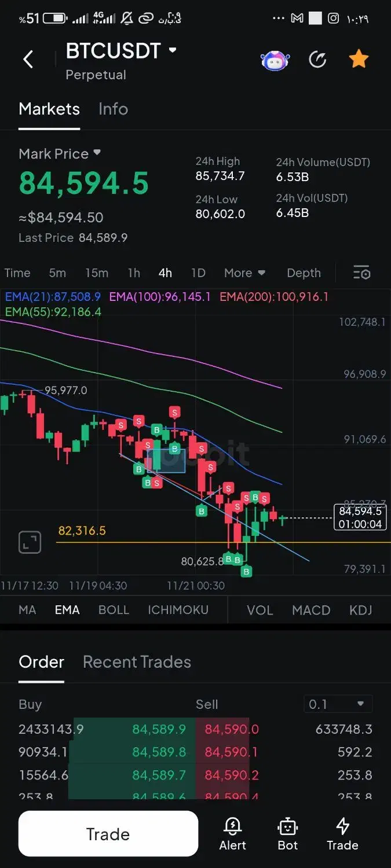391x868 pixels.
Task: Expand Mark Price dropdown
Action: point(97,153)
